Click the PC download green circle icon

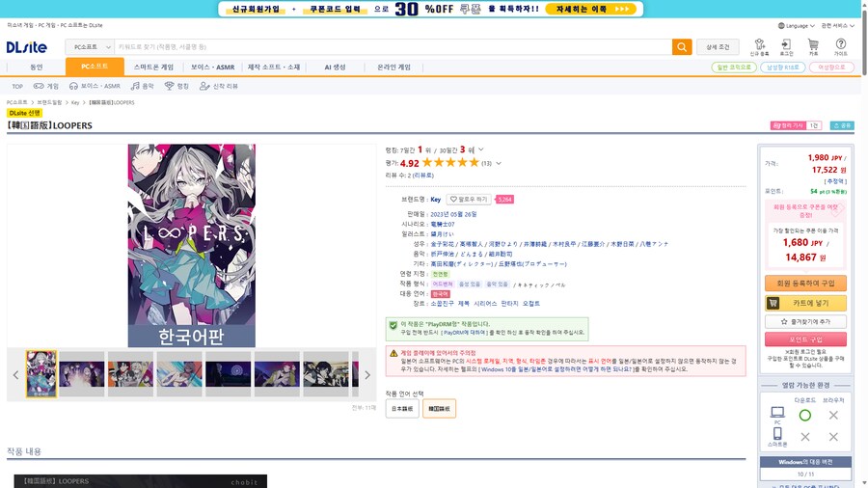click(x=805, y=415)
